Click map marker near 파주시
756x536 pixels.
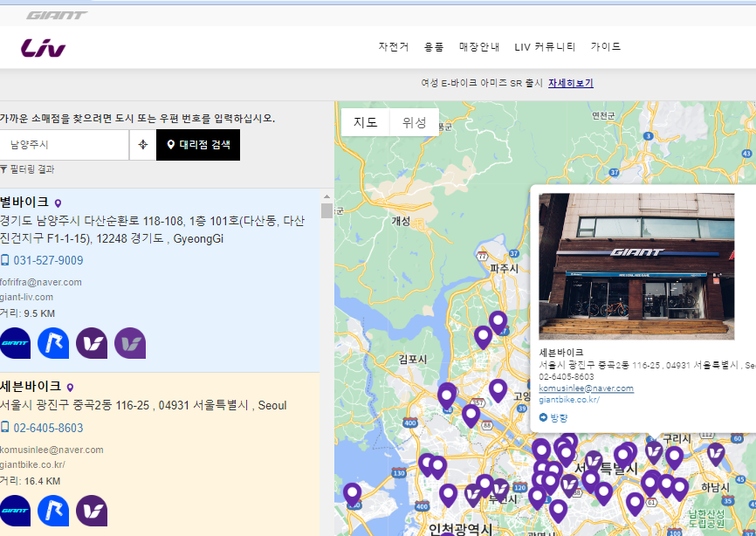pyautogui.click(x=498, y=322)
